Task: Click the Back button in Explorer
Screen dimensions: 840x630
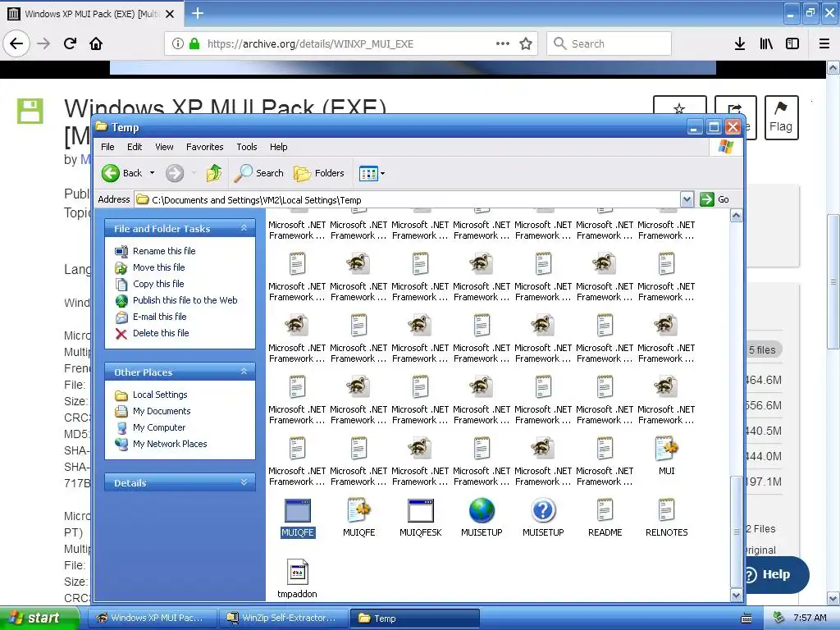Action: (x=122, y=173)
